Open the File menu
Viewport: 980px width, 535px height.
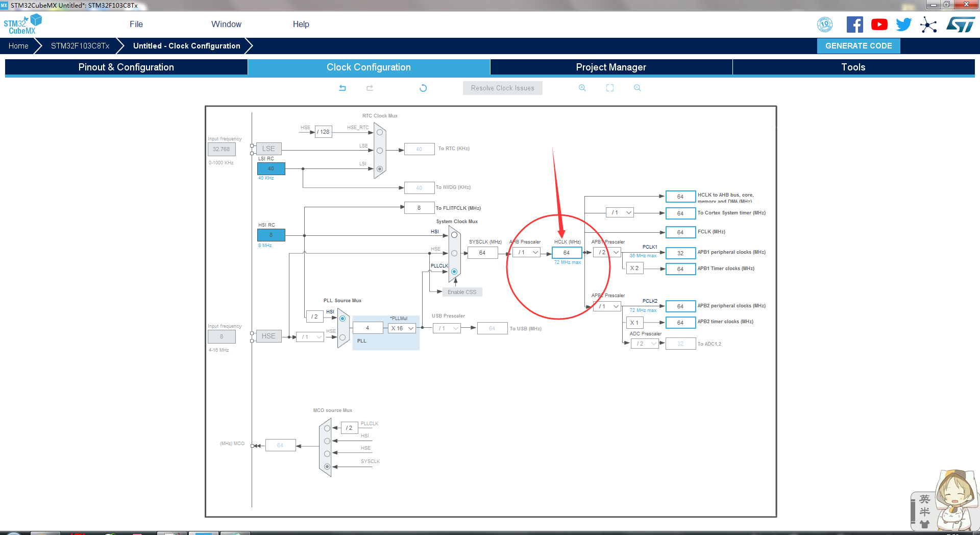pos(136,24)
